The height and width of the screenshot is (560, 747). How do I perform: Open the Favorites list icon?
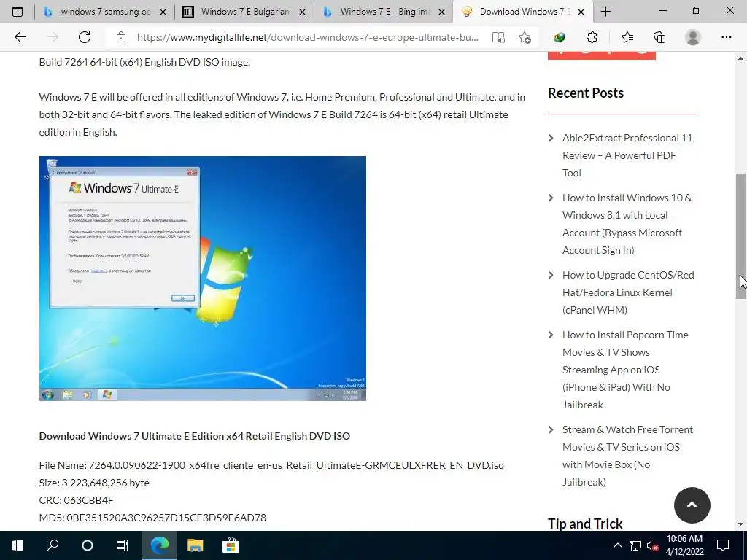(x=627, y=37)
